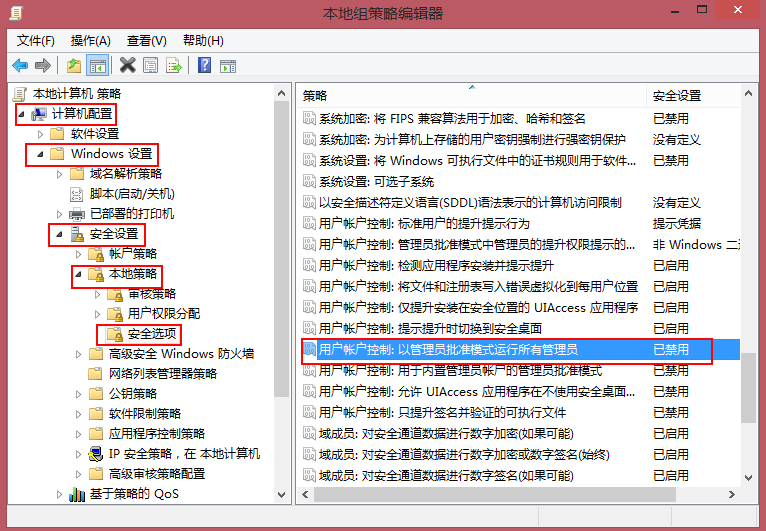Click policy list scroll down arrow

[748, 477]
